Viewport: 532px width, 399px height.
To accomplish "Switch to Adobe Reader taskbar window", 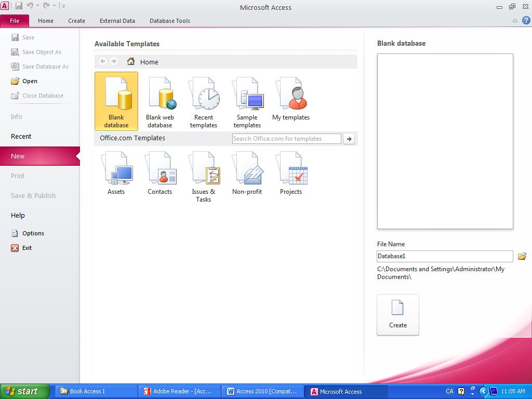I will coord(179,392).
